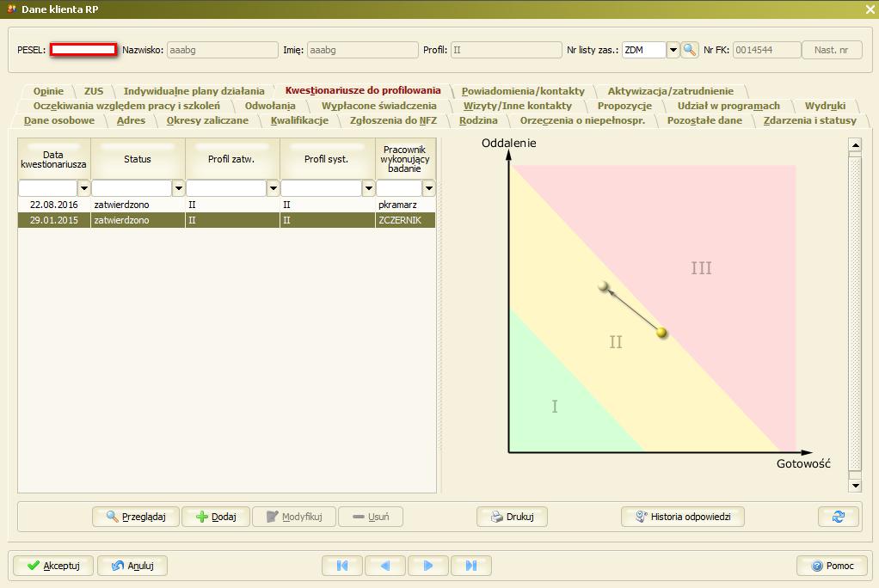879x588 pixels.
Task: Click the Modyfikuj button
Action: 294,517
